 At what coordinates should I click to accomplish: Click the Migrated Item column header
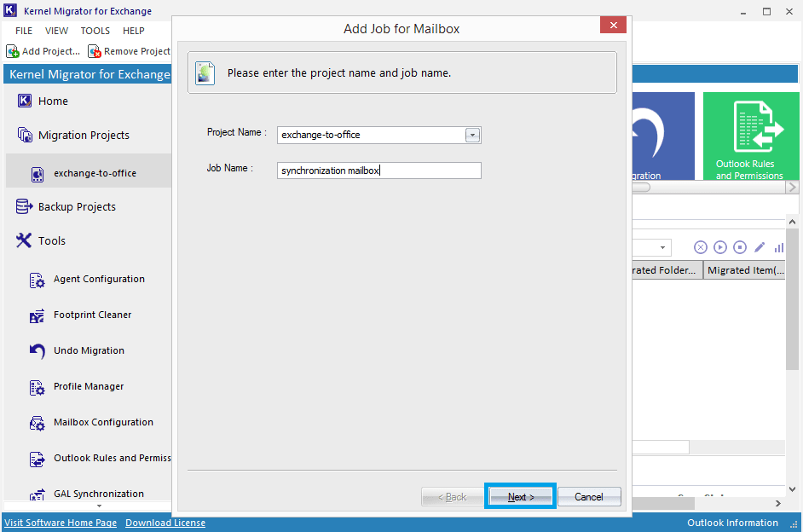(x=745, y=270)
